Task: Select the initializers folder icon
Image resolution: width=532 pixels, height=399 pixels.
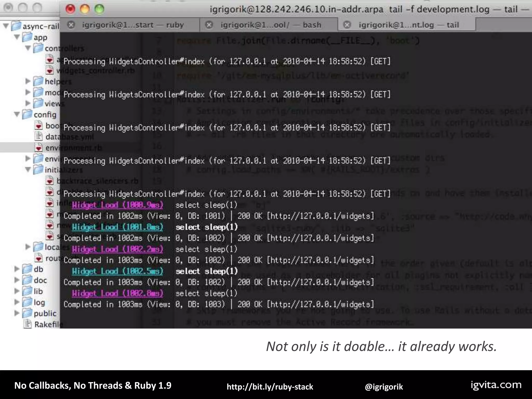Action: click(38, 170)
